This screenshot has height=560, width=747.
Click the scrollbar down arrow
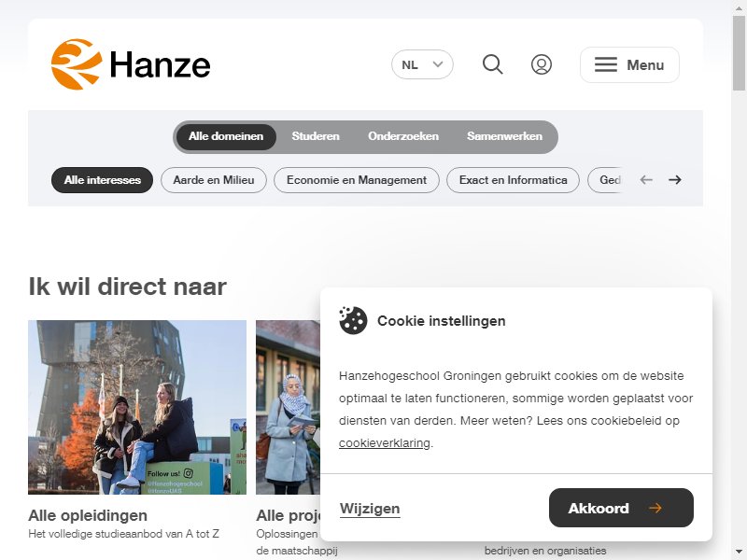click(x=739, y=553)
